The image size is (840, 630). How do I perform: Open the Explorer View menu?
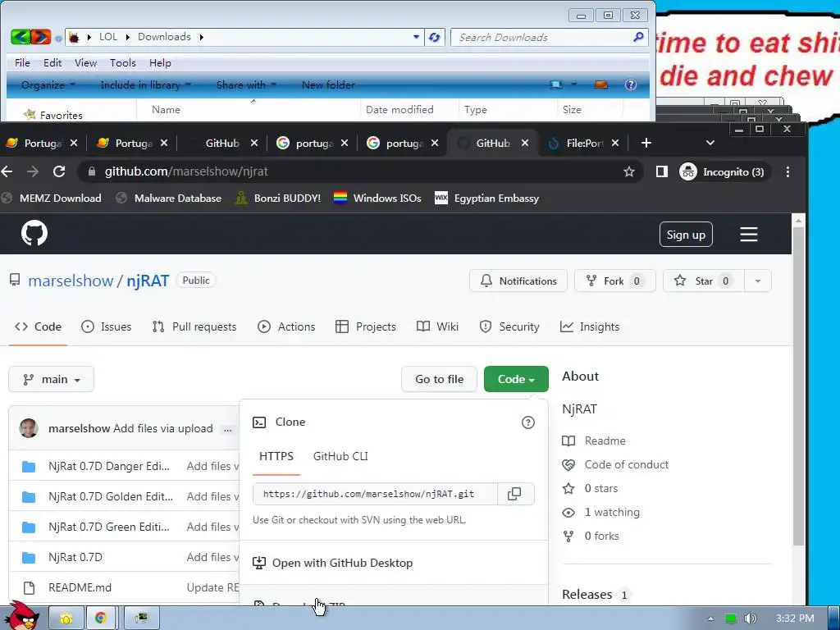(x=85, y=62)
